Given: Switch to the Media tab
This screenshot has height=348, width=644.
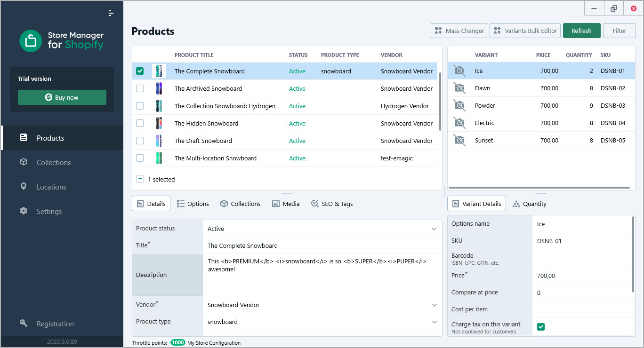Looking at the screenshot, I should [x=286, y=204].
